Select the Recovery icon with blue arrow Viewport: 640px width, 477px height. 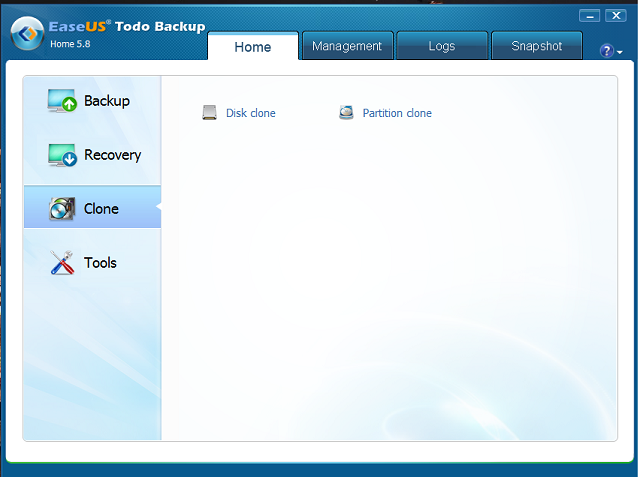click(62, 155)
